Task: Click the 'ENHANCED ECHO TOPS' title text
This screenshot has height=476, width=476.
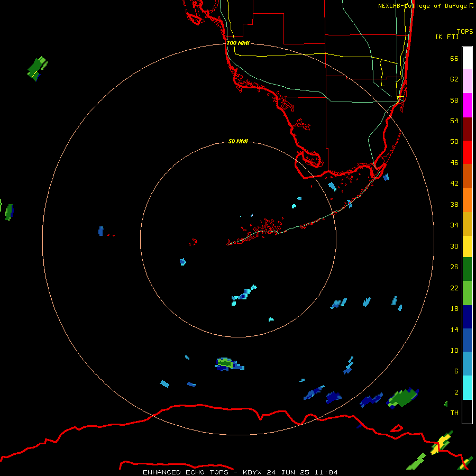Action: tap(186, 472)
